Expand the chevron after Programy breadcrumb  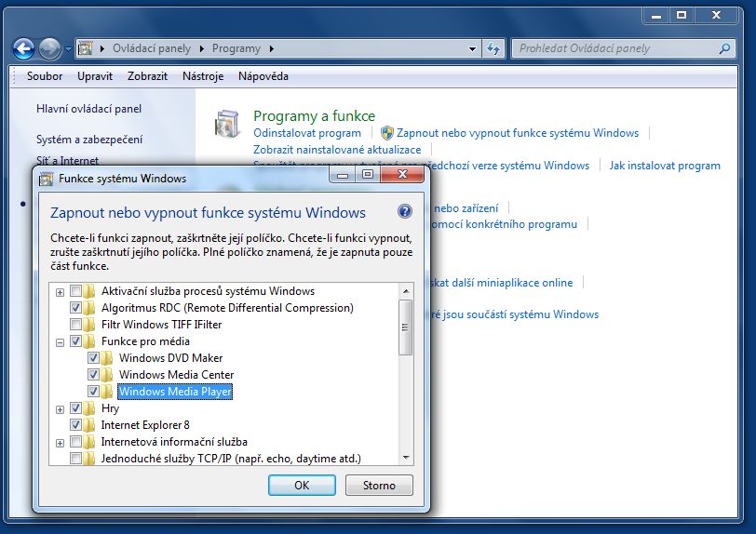(272, 48)
